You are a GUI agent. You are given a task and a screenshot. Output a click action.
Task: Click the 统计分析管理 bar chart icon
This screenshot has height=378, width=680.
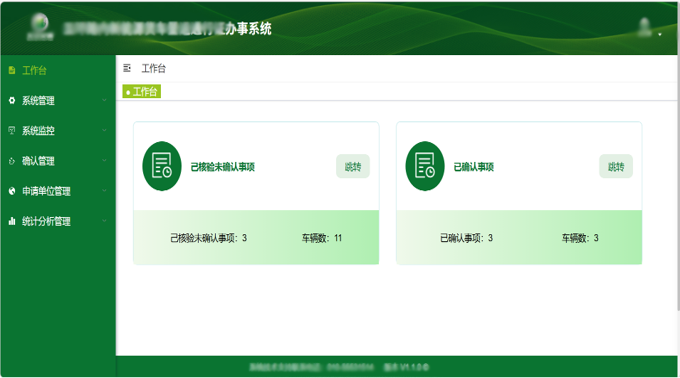(12, 221)
